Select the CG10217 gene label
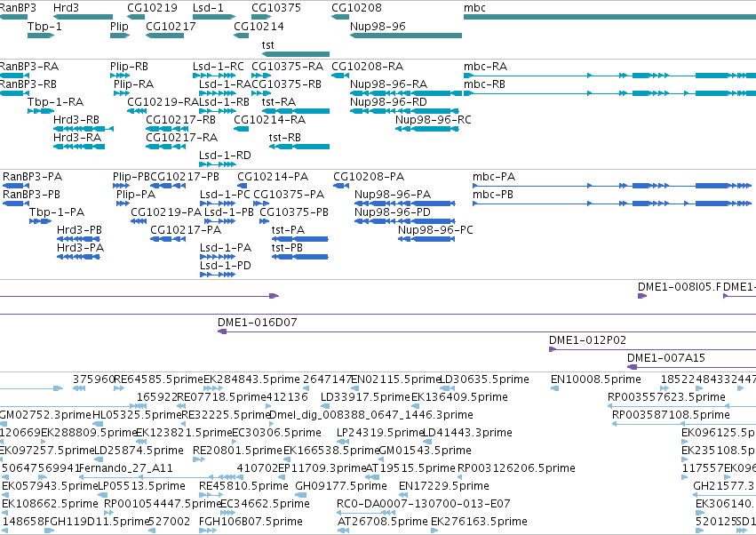This screenshot has height=535, width=756. coord(171,26)
